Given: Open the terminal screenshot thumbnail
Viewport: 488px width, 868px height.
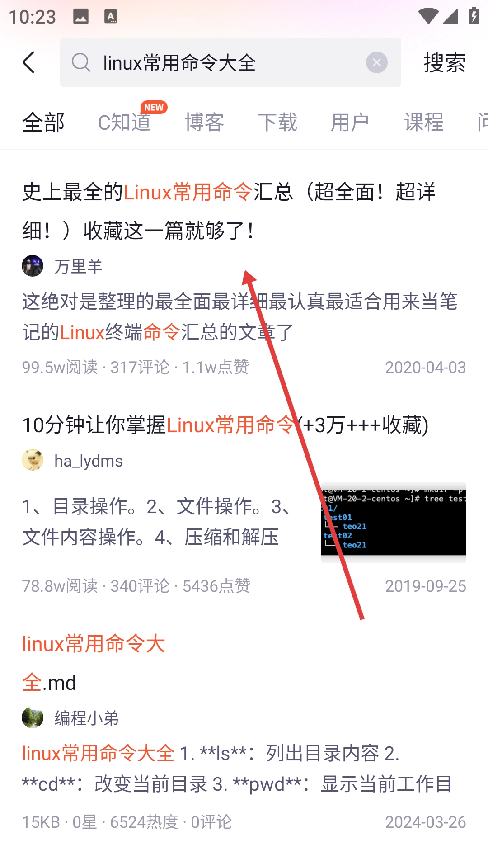Looking at the screenshot, I should point(394,522).
